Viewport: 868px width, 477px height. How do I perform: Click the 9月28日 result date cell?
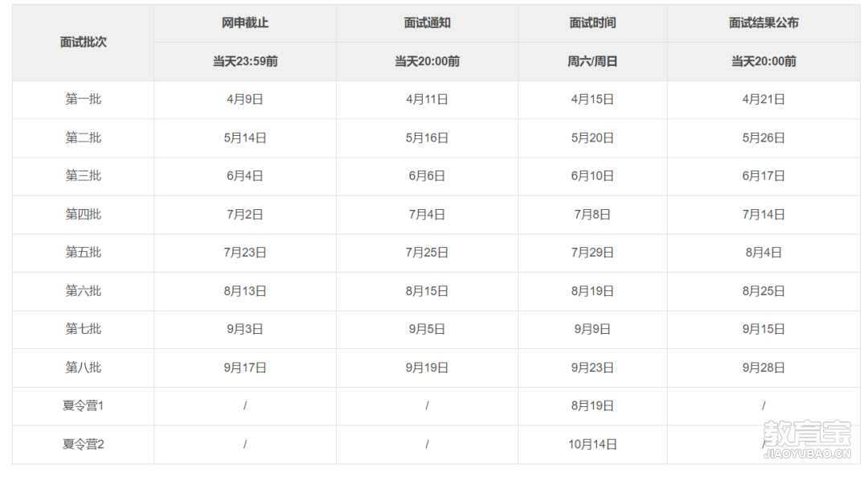pos(764,368)
